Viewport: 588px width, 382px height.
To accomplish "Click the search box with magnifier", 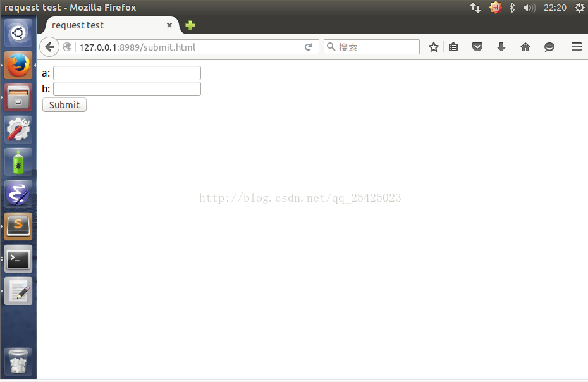I will coord(372,47).
